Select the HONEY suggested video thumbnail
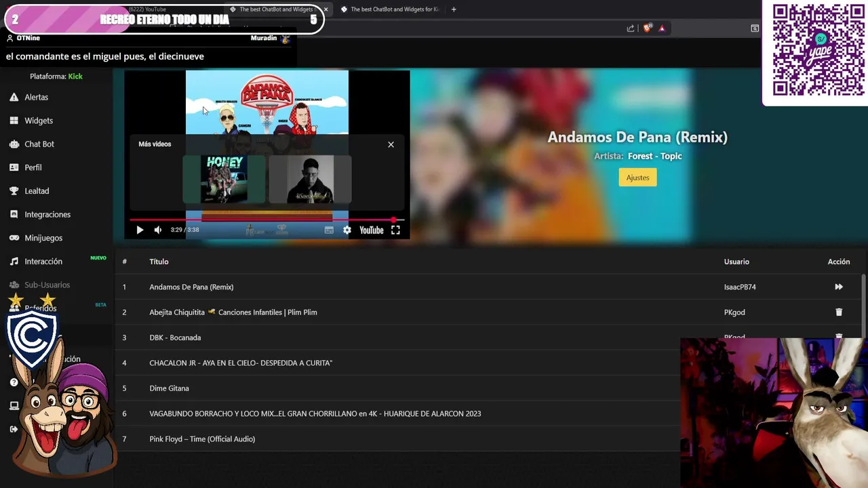 point(224,179)
